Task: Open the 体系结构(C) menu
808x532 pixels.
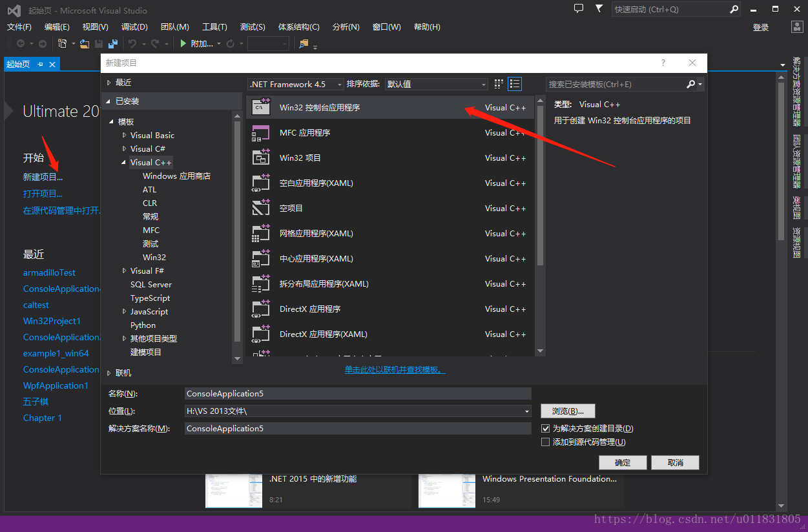Action: [299, 27]
